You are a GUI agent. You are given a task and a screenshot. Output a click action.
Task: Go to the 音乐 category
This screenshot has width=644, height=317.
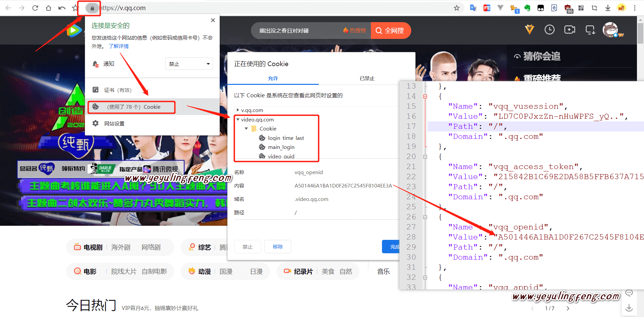(383, 271)
